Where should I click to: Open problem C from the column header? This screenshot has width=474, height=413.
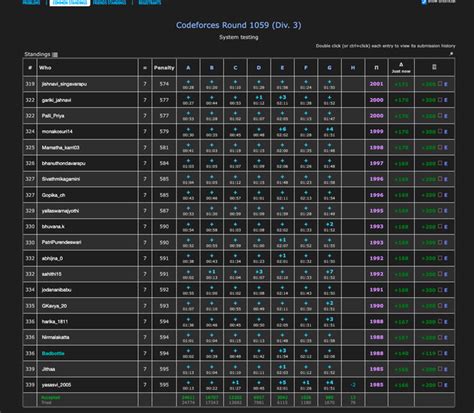point(235,68)
